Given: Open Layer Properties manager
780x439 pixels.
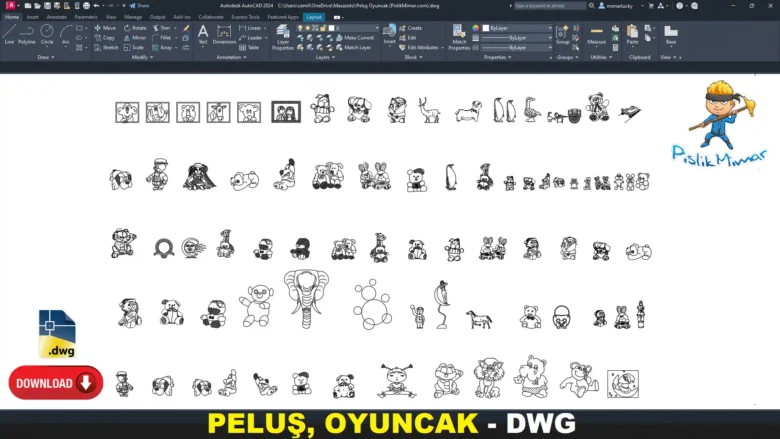Looking at the screenshot, I should 283,37.
